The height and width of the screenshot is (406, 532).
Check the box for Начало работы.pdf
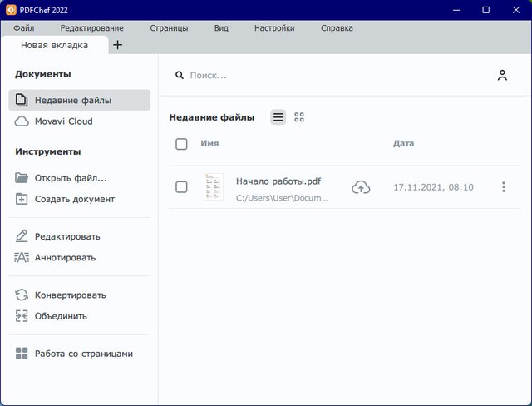coord(181,187)
